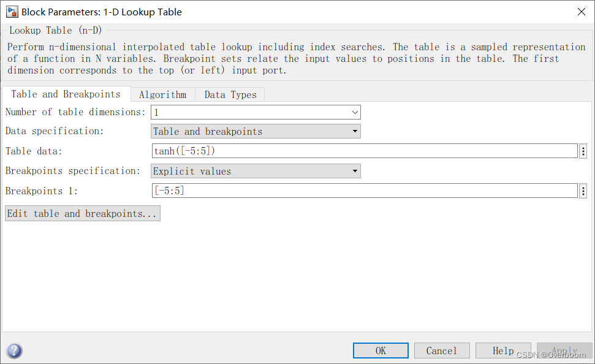Click the Simulink icon in the title bar
This screenshot has width=595, height=364.
[x=11, y=12]
